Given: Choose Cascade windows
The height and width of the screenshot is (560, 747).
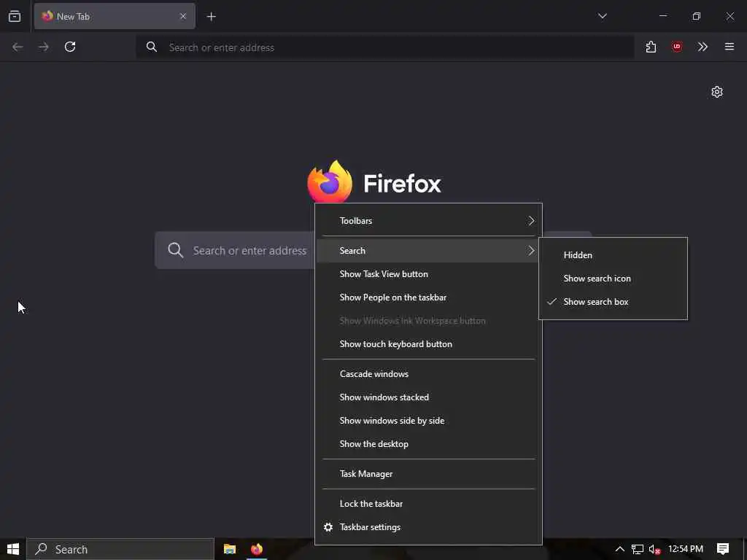Looking at the screenshot, I should (x=428, y=374).
